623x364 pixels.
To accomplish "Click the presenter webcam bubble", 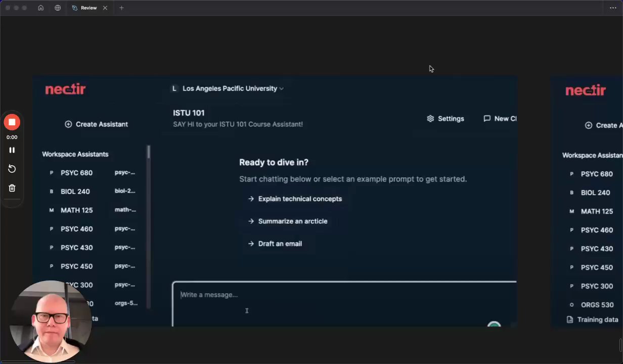I will click(x=51, y=321).
